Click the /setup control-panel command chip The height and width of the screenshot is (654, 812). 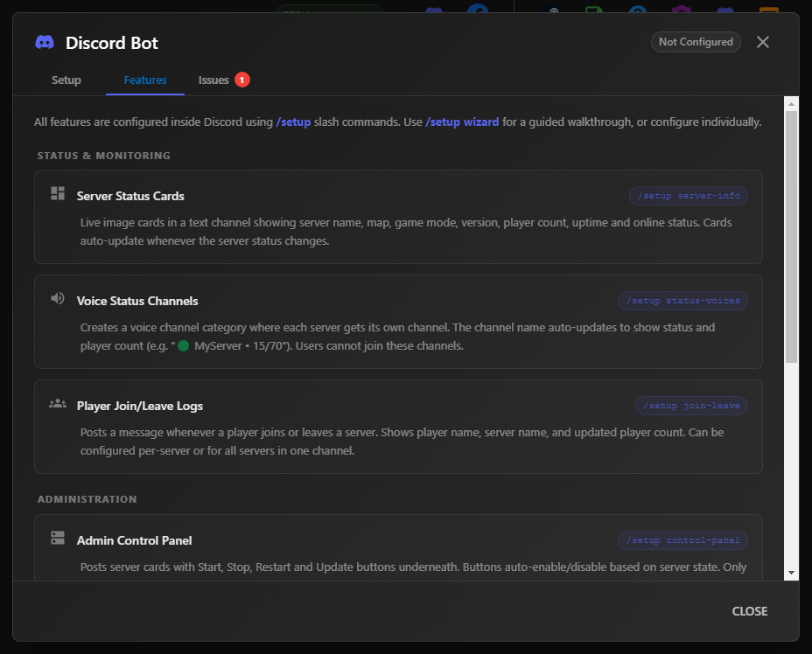682,540
